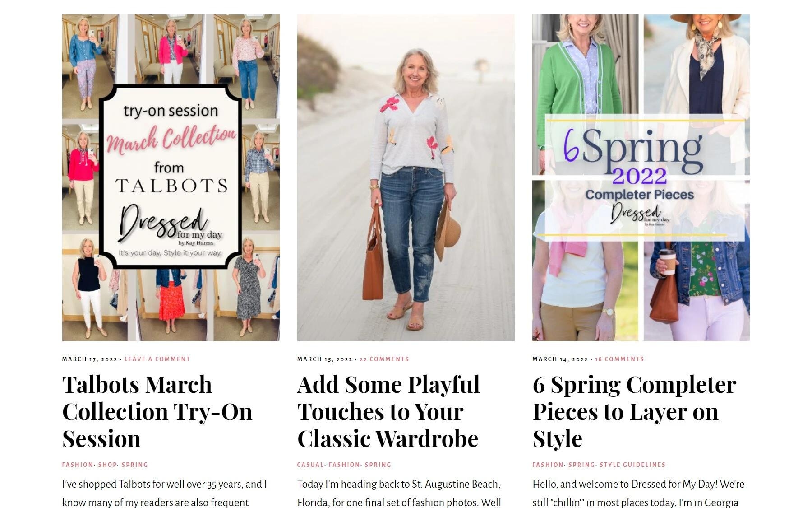The height and width of the screenshot is (508, 812).
Task: Select the Shop category tag
Action: pos(107,465)
